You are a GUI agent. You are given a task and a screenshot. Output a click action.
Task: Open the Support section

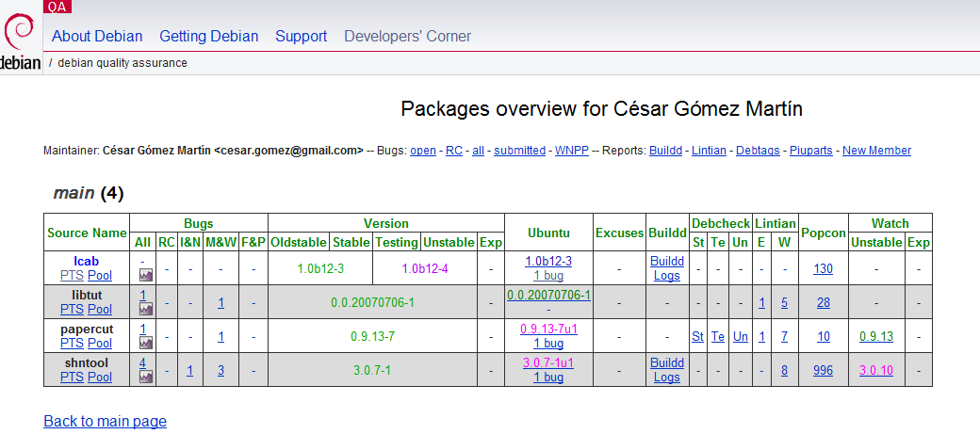point(302,36)
